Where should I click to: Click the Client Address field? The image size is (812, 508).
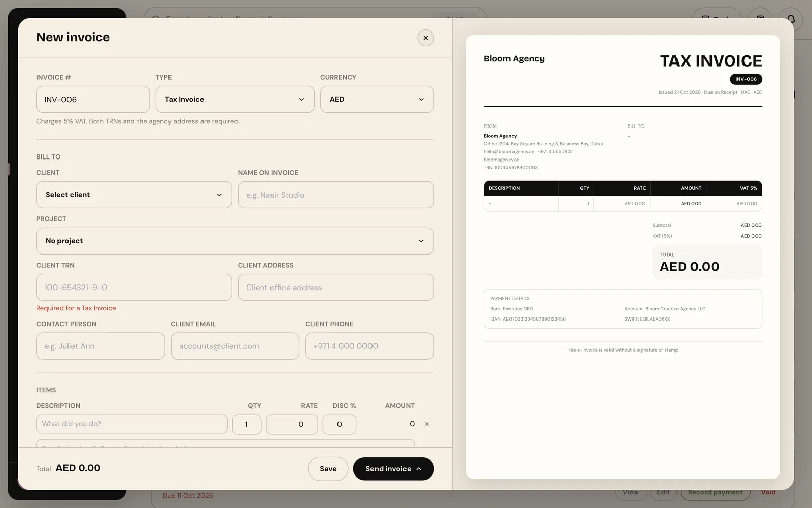(x=336, y=288)
